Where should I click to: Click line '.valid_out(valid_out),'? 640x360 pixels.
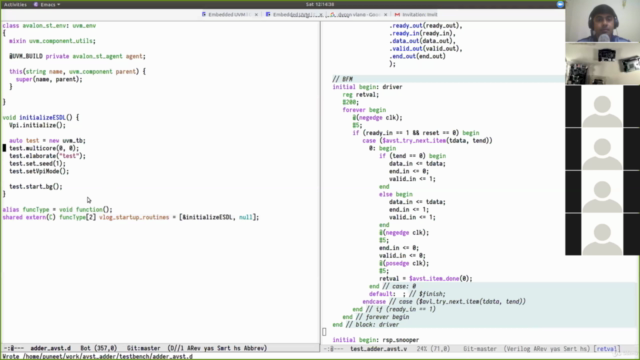[x=426, y=49]
